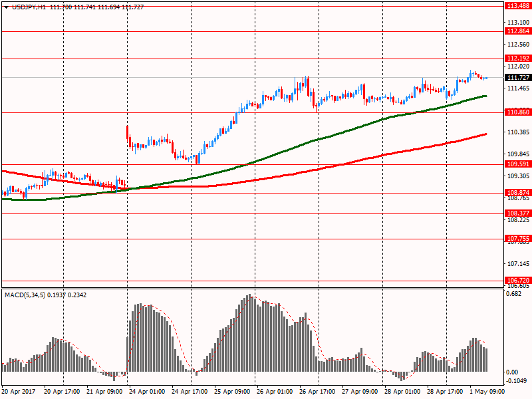Viewport: 532px width, 399px height.
Task: Select the 106.720 red price level label
Action: 518,281
